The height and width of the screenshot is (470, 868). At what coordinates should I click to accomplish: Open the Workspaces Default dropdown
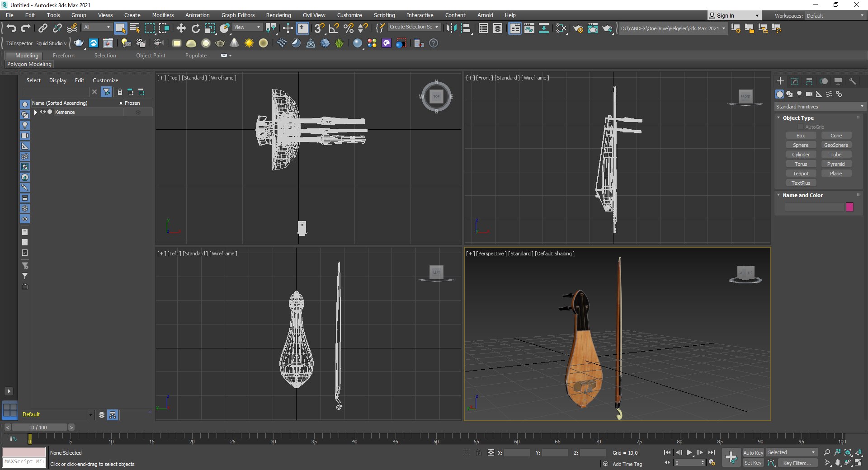(835, 16)
